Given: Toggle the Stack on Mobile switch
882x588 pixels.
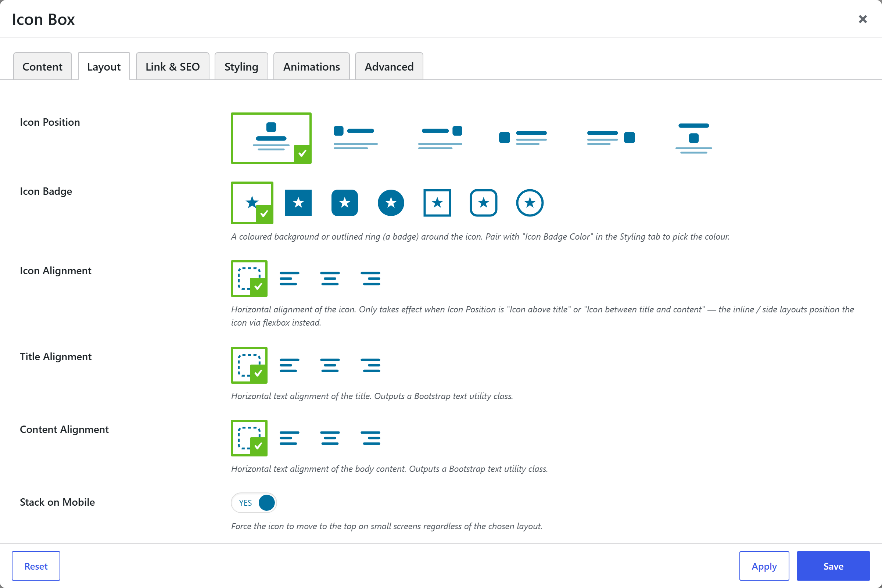Looking at the screenshot, I should [254, 502].
